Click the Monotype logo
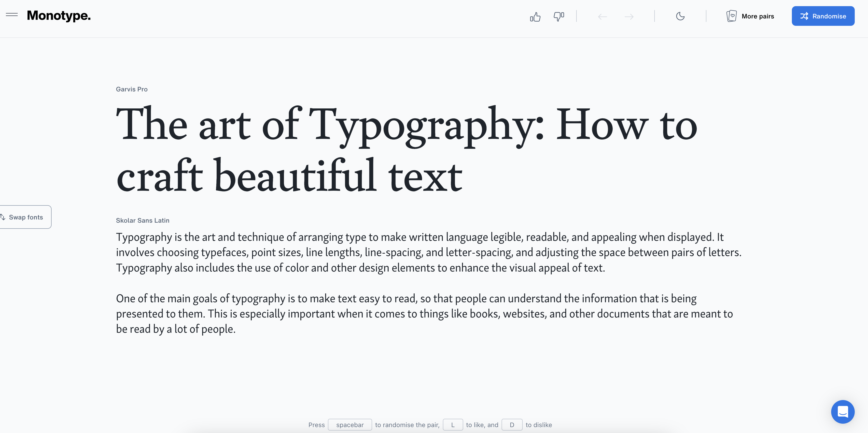 [x=59, y=15]
